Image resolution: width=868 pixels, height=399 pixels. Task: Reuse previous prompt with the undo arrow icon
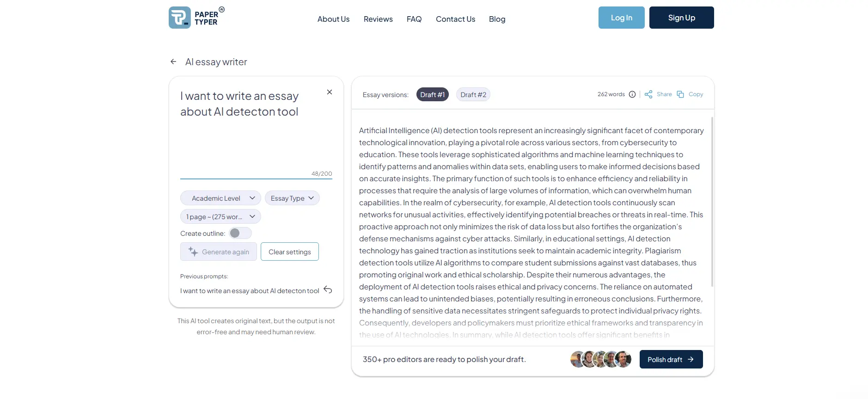(328, 290)
